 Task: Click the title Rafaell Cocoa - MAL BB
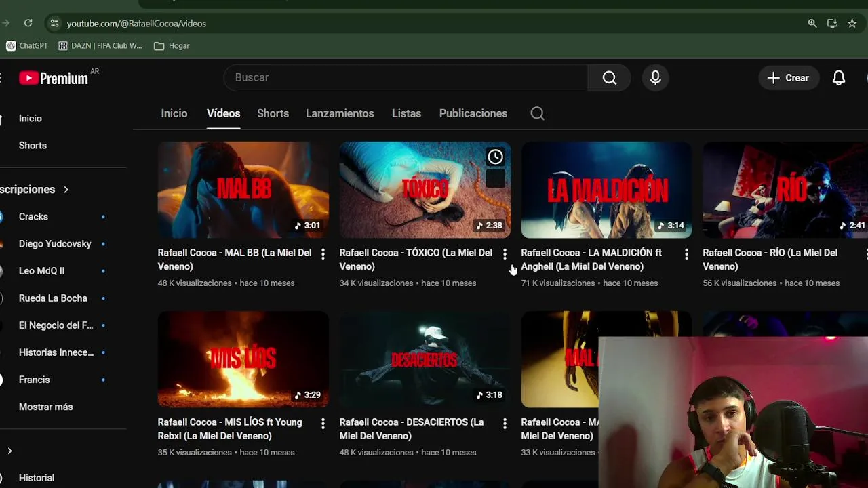[235, 260]
